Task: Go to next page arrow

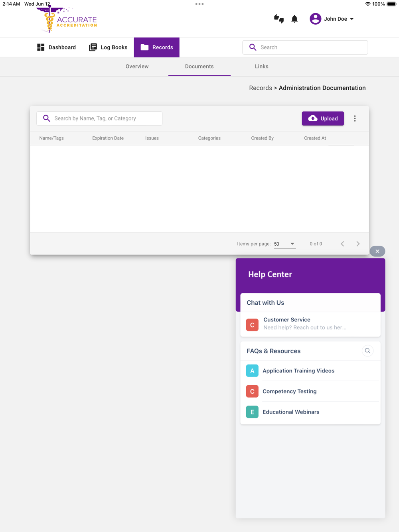Action: [358, 244]
